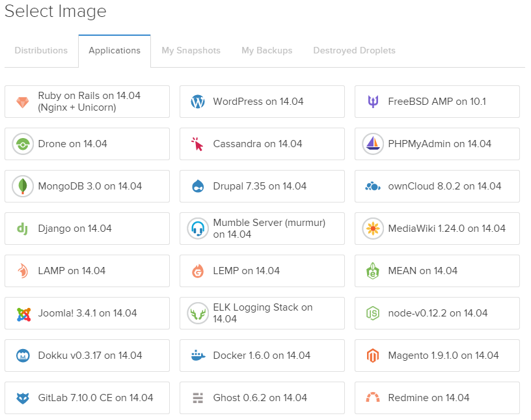
Task: Select Magento 1.9.1.0 on 14.04 text
Action: [443, 356]
